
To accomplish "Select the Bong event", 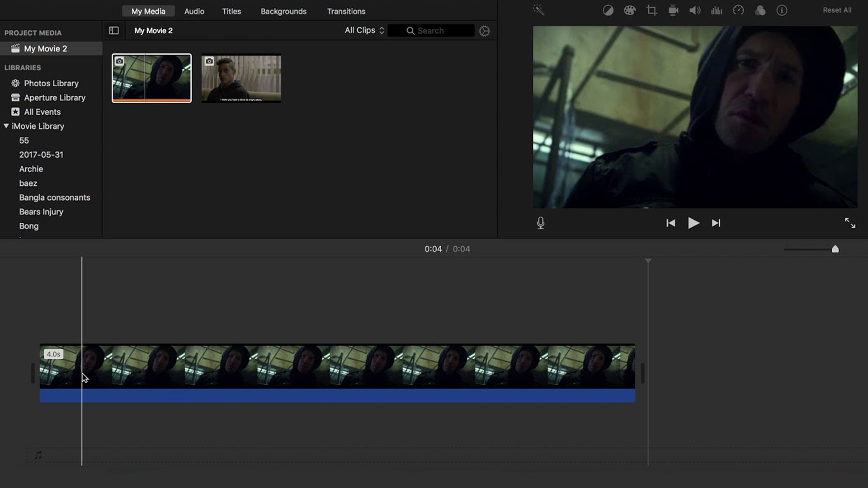I will coord(29,226).
